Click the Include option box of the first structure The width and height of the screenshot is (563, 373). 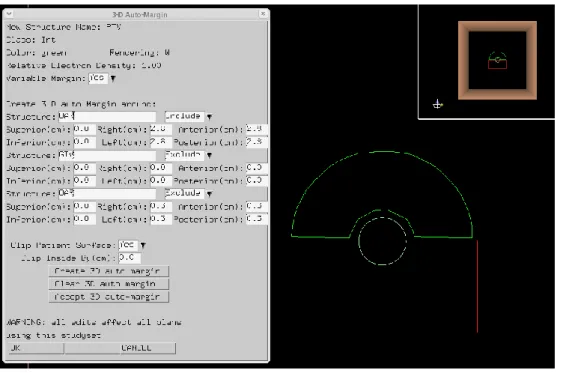point(184,116)
